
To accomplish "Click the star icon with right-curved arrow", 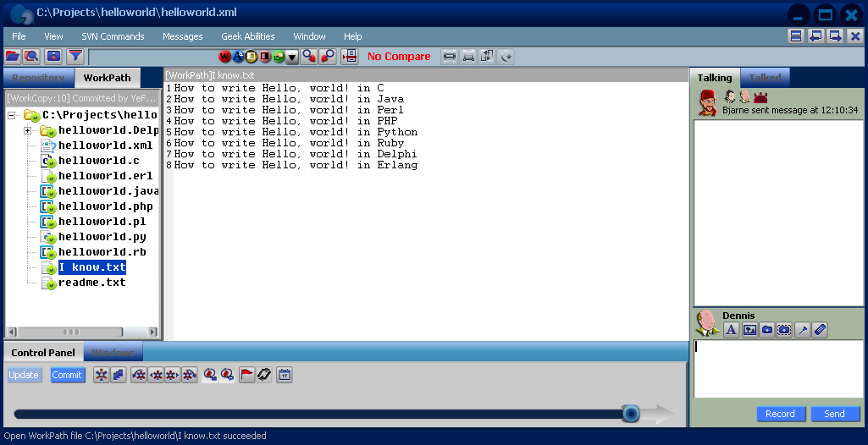I will point(190,375).
